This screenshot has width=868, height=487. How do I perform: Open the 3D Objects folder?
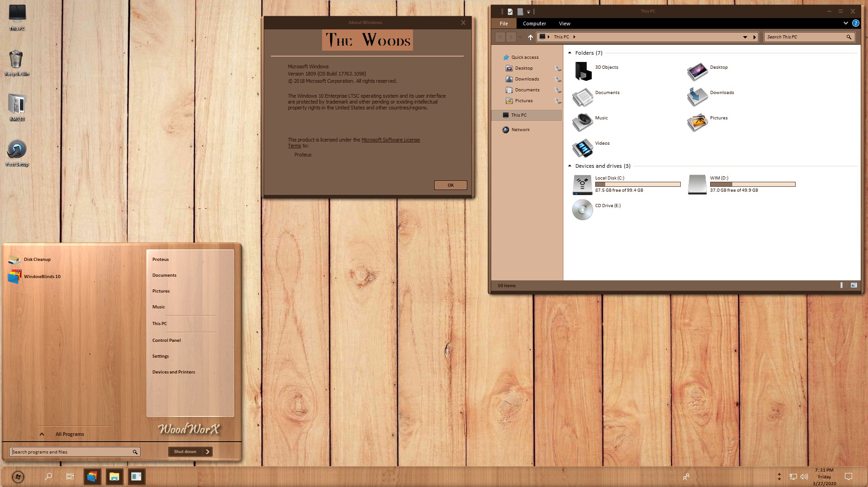596,71
